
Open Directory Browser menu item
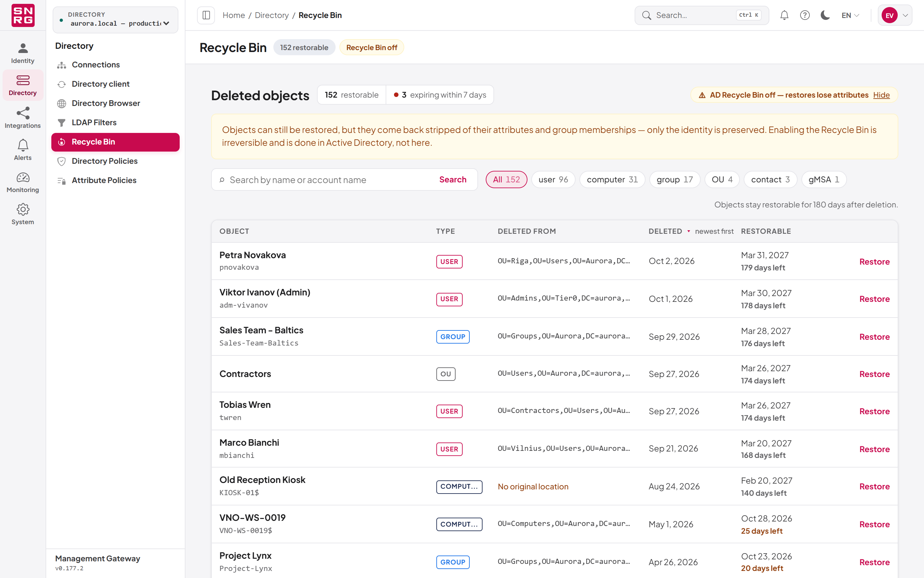pos(115,103)
